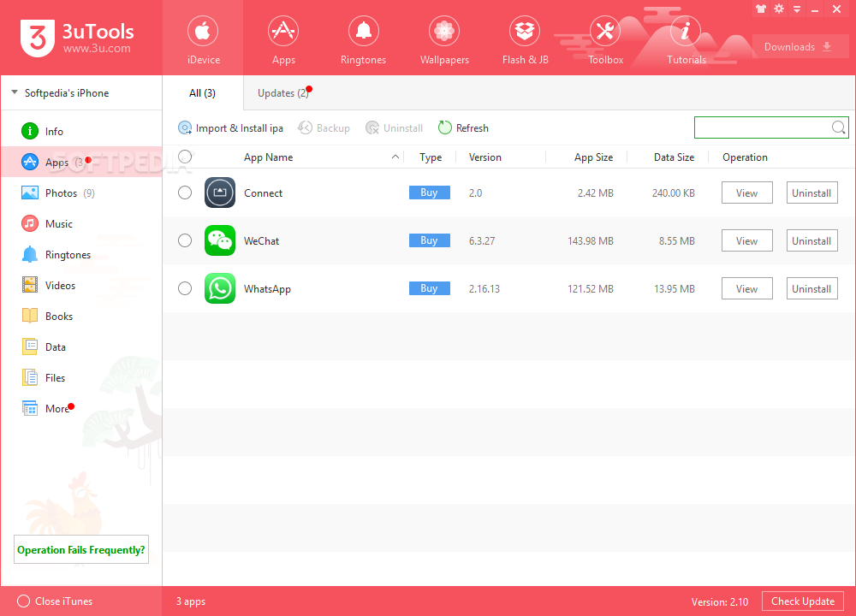Screen dimensions: 856x616
Task: Click the WeChat app icon
Action: tap(220, 240)
